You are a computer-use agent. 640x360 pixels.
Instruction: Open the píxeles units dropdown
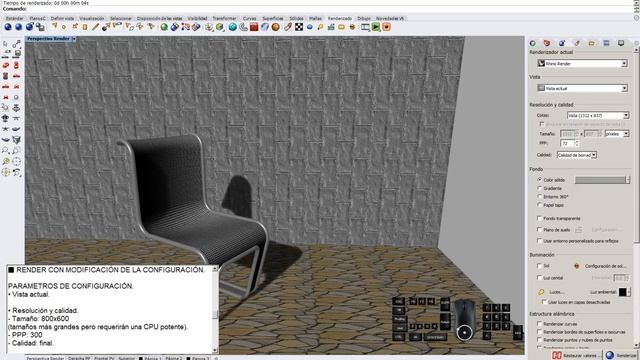click(617, 134)
